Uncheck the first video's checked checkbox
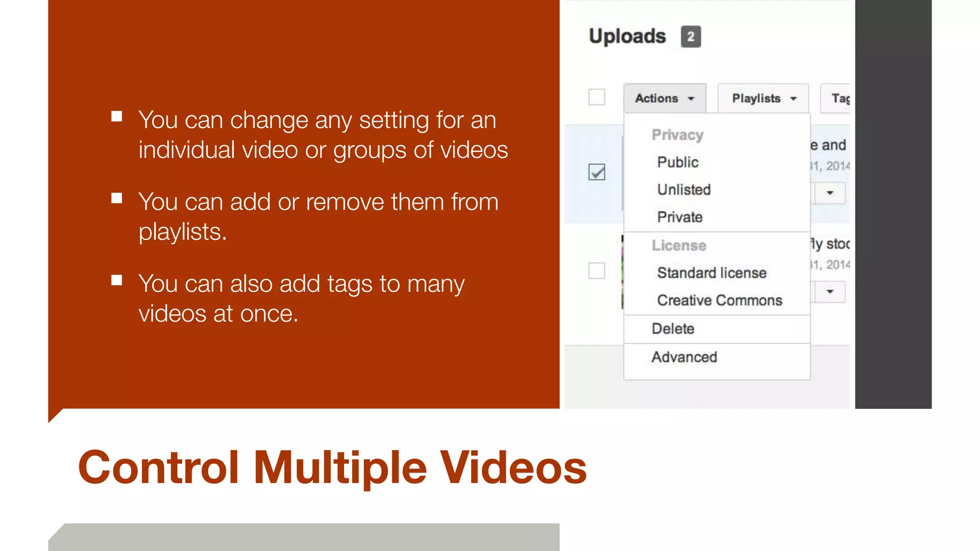This screenshot has height=551, width=980. click(597, 172)
